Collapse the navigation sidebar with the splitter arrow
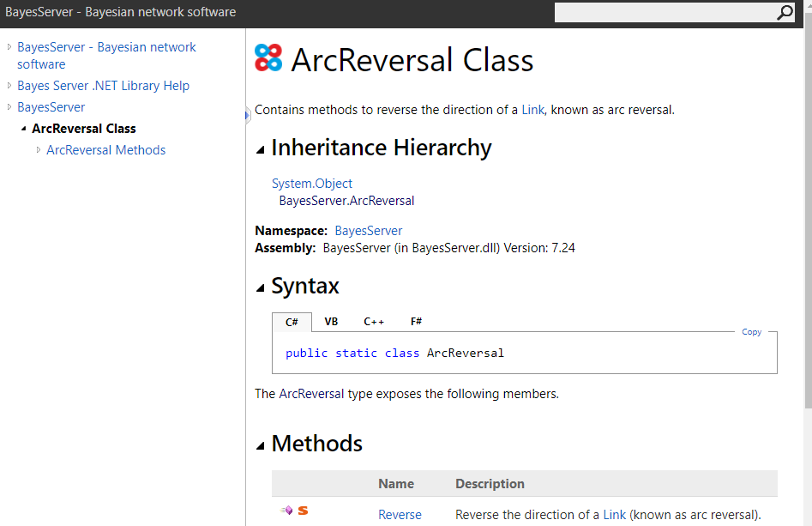Screen dimensions: 812x526 coord(246,114)
